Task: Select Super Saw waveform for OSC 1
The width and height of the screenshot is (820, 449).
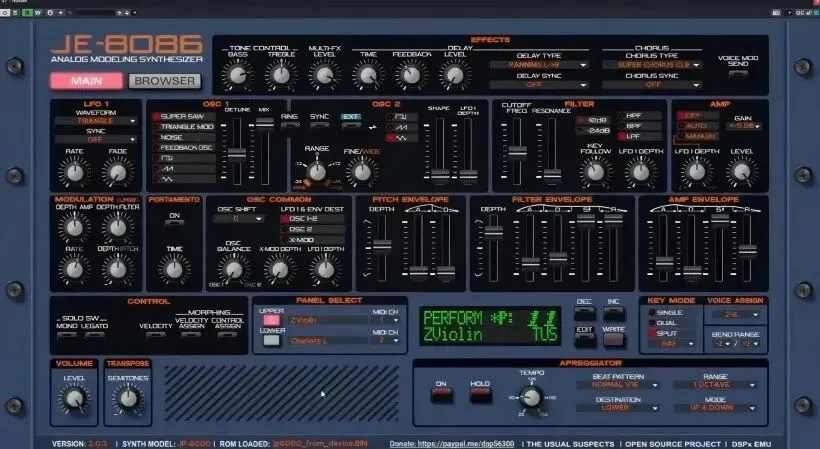Action: 184,116
